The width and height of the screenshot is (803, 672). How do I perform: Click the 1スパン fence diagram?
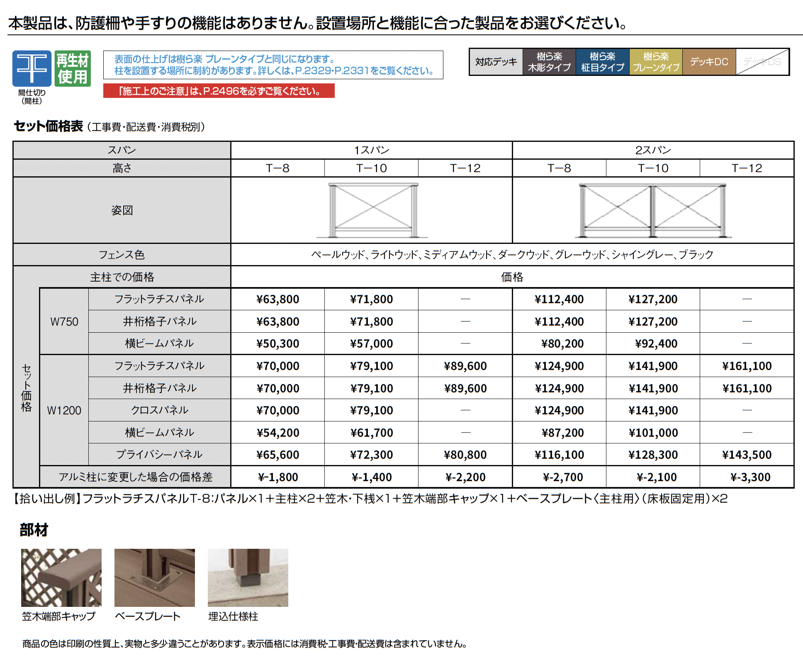(372, 210)
